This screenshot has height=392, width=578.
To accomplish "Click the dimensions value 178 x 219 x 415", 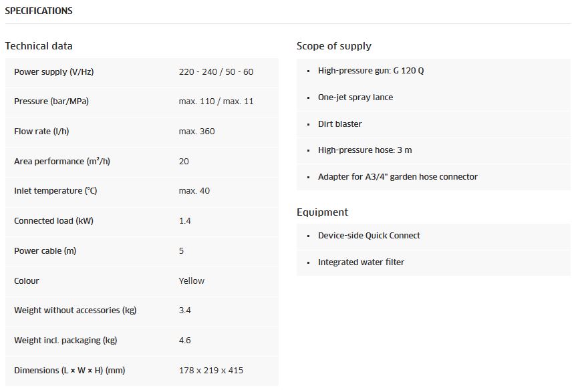I will tap(211, 371).
